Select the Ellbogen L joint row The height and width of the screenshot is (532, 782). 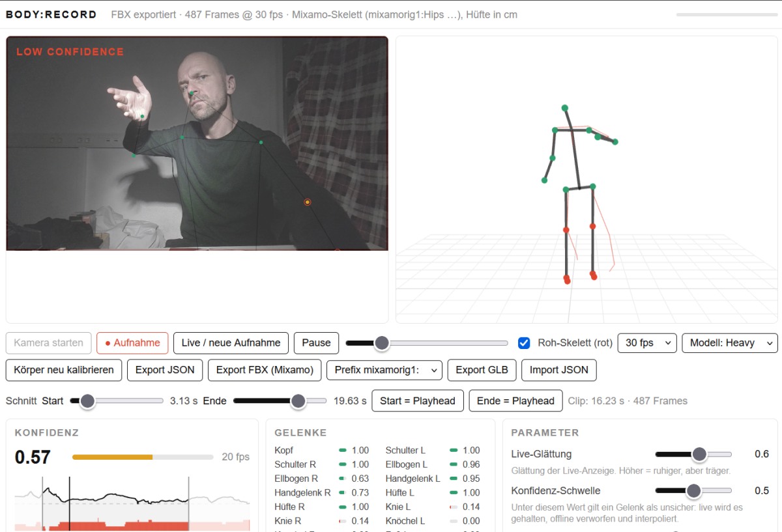coord(433,465)
